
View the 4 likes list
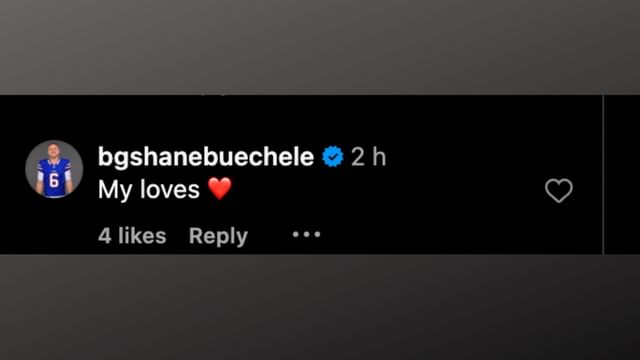pos(132,236)
